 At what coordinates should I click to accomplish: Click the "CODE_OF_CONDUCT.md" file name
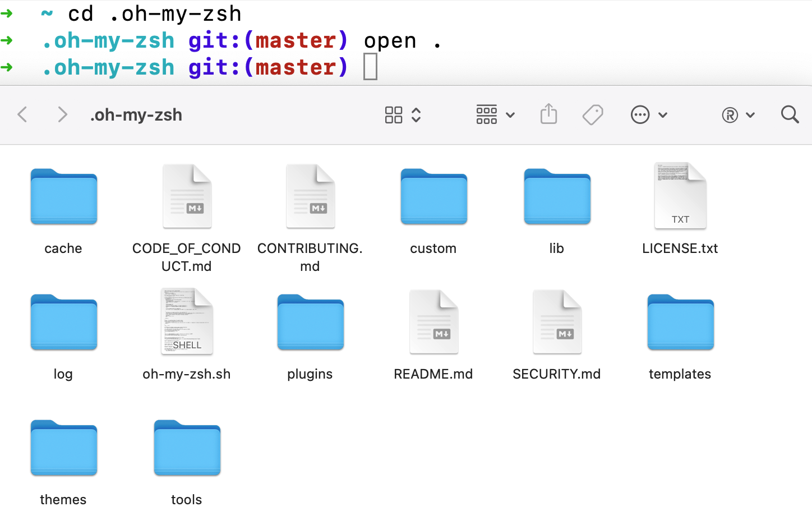click(x=187, y=257)
